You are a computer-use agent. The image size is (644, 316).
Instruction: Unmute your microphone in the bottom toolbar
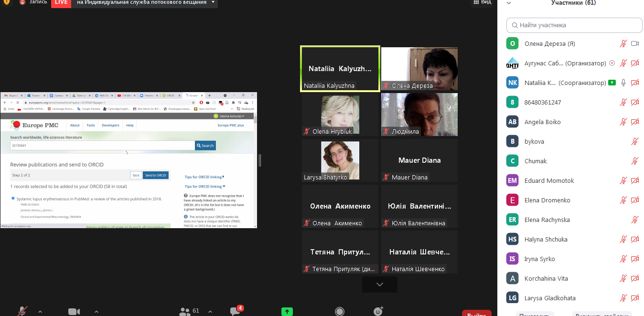21,310
